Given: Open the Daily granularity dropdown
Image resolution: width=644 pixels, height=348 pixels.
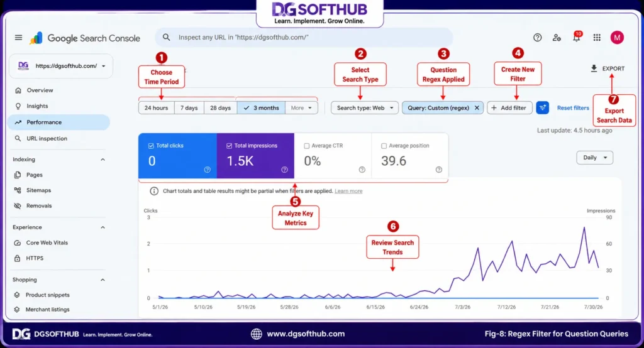Looking at the screenshot, I should [595, 158].
